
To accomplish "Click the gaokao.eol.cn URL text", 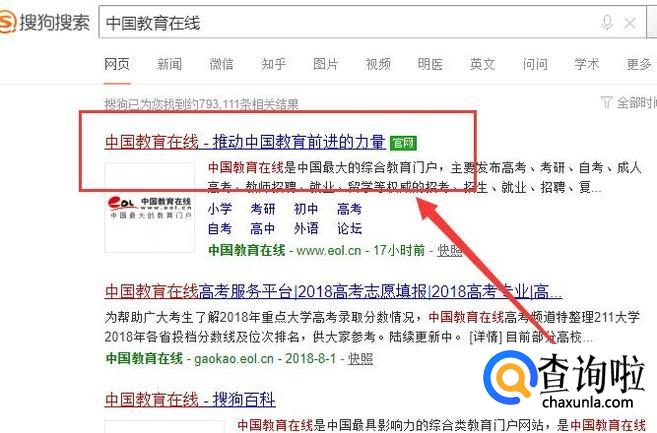I will 234,359.
